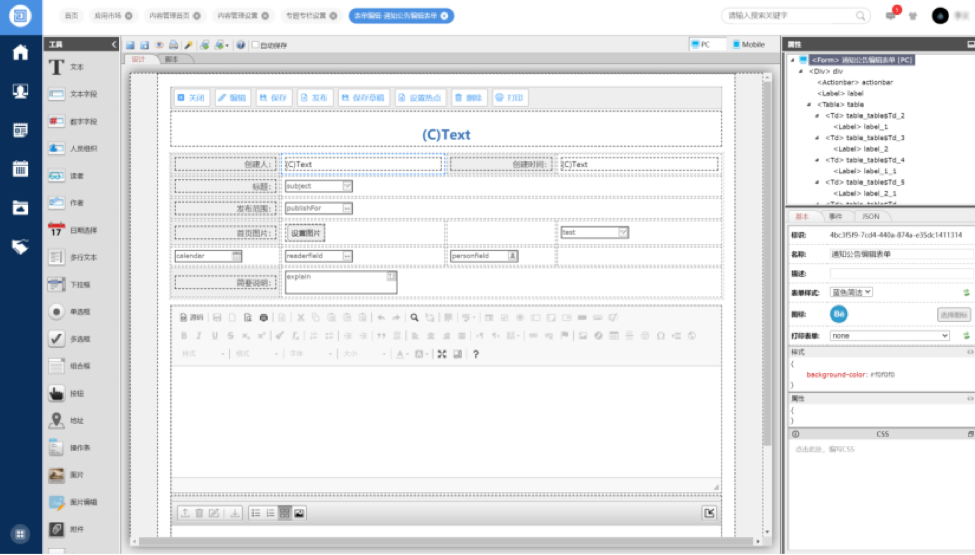
Task: Switch to the JSON properties tab
Action: [x=871, y=216]
